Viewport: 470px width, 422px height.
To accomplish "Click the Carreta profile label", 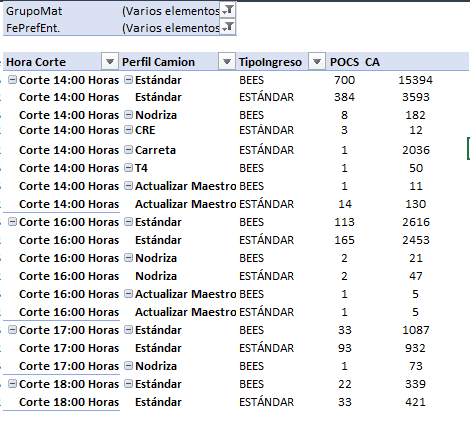I will point(155,150).
